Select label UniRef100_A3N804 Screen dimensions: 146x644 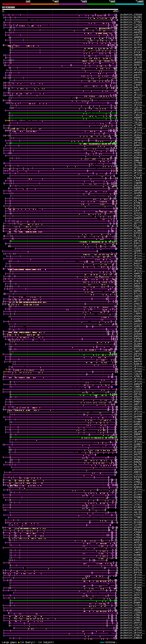coord(131,638)
